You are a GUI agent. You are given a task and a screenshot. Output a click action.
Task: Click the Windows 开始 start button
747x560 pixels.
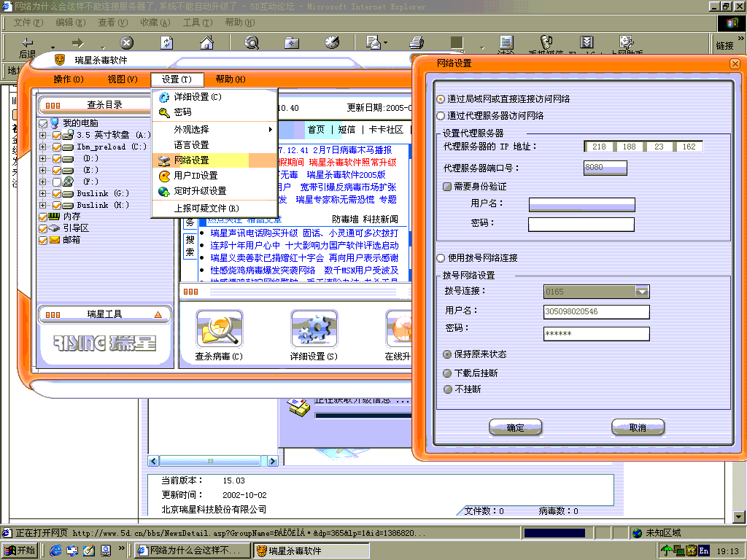click(20, 551)
